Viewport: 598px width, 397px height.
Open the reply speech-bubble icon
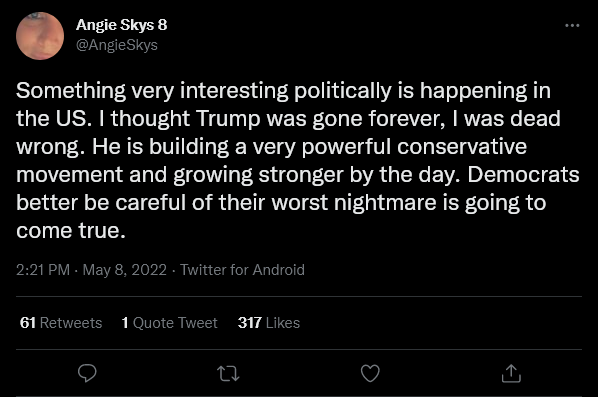point(87,373)
